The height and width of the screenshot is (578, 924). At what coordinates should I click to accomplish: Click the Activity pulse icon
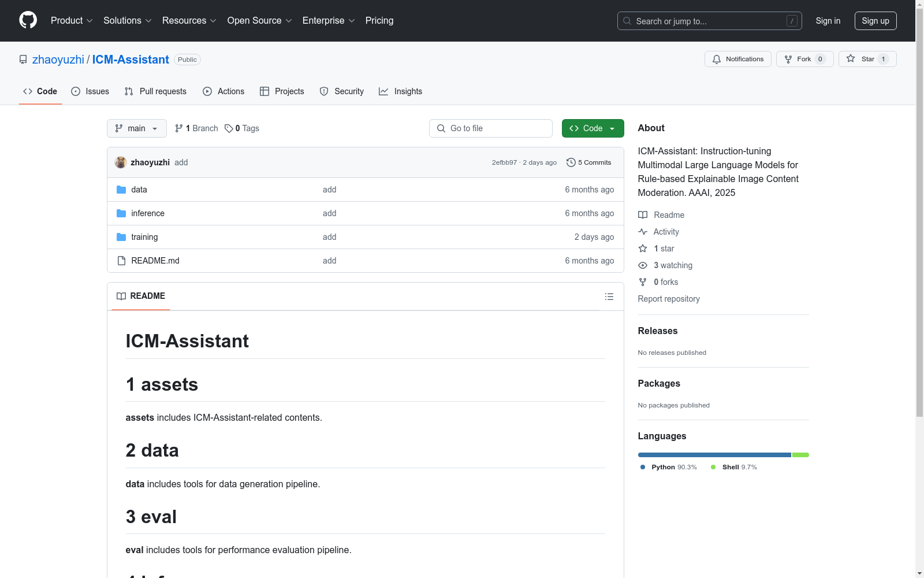(643, 232)
